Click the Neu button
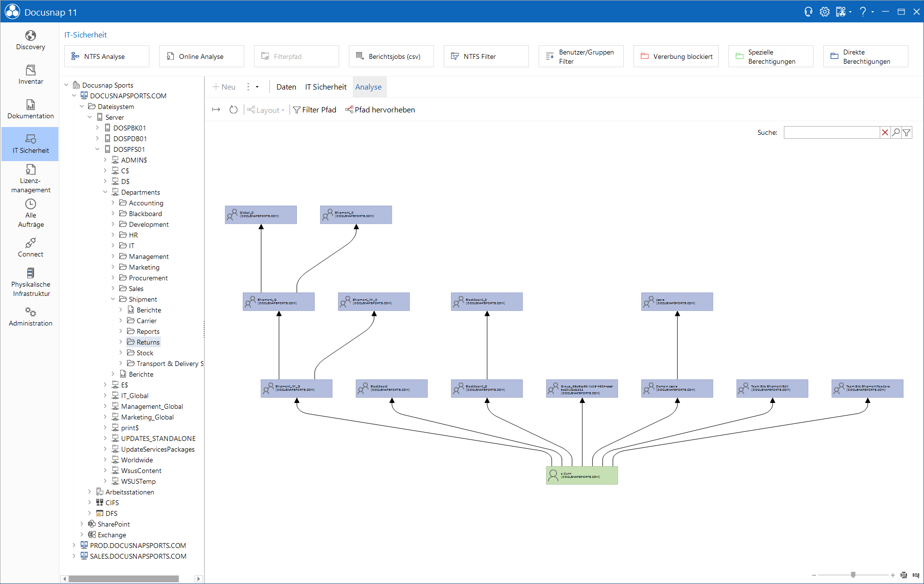The height and width of the screenshot is (584, 924). (x=224, y=87)
